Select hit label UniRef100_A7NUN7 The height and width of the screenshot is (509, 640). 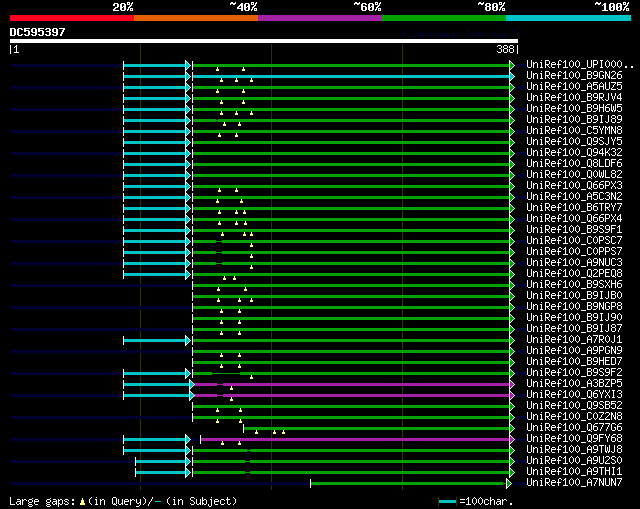(x=574, y=483)
